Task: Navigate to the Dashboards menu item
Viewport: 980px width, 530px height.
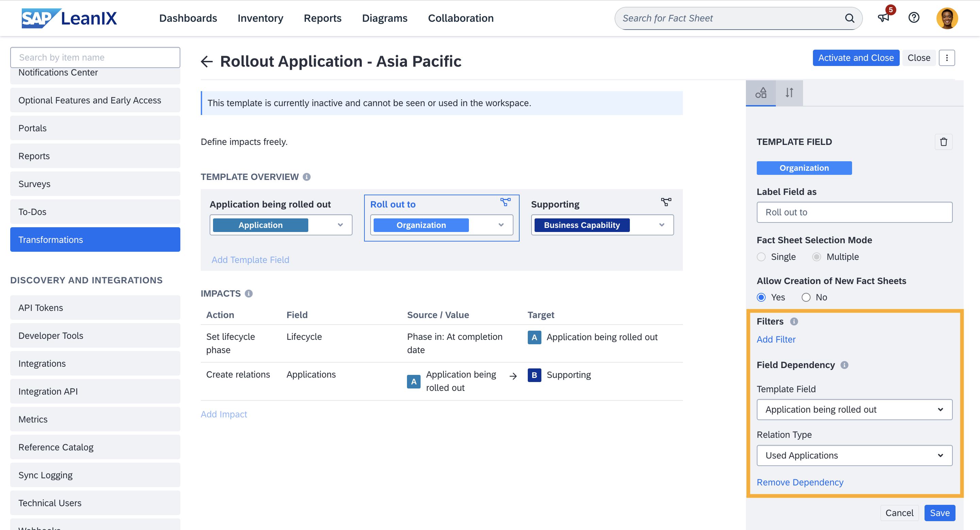Action: (x=188, y=18)
